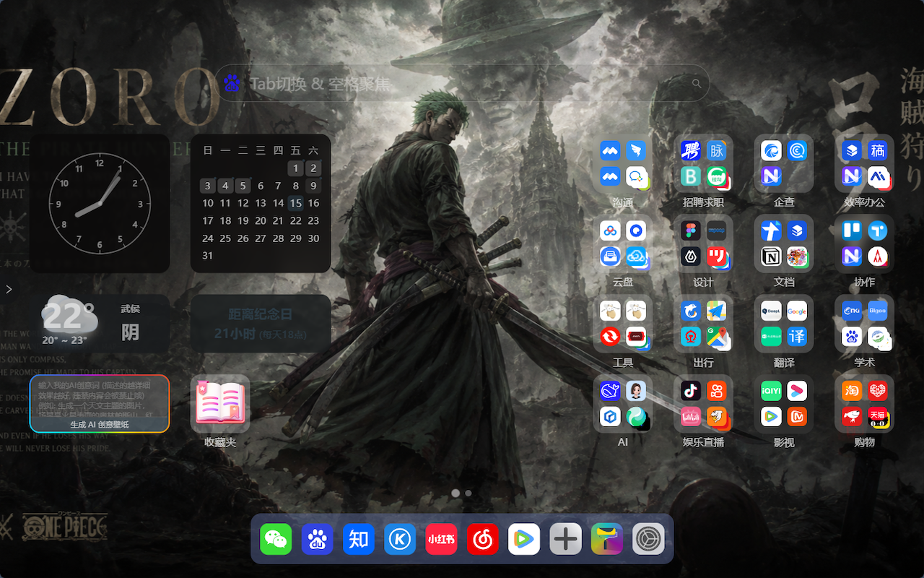The height and width of the screenshot is (578, 924).
Task: Open the analog clock widget
Action: tap(100, 204)
